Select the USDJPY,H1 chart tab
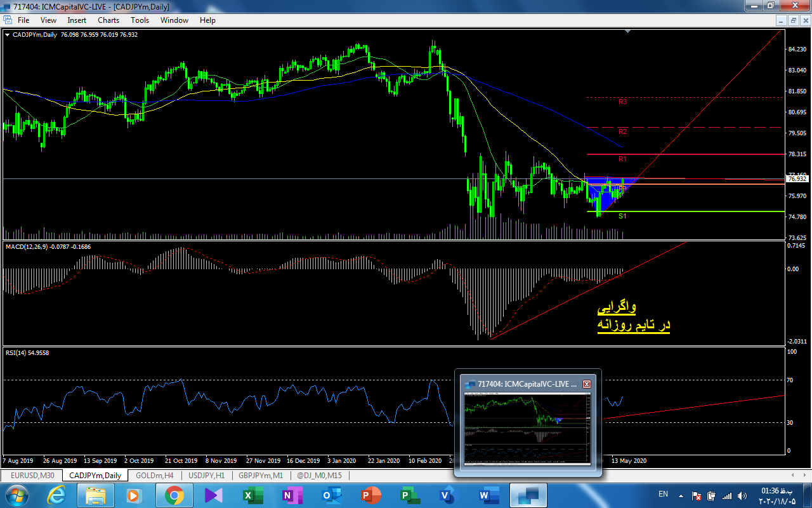 pyautogui.click(x=206, y=475)
